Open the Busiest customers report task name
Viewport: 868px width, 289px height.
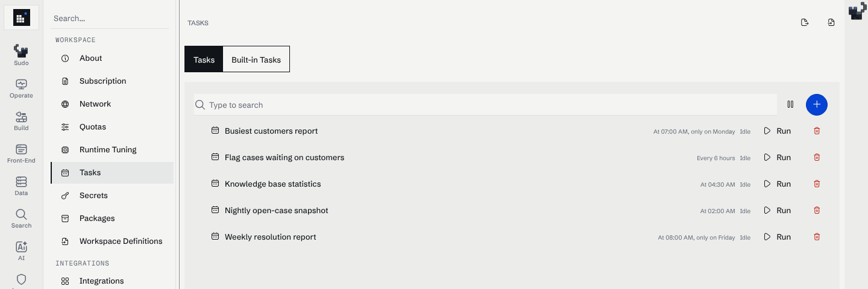click(x=271, y=131)
